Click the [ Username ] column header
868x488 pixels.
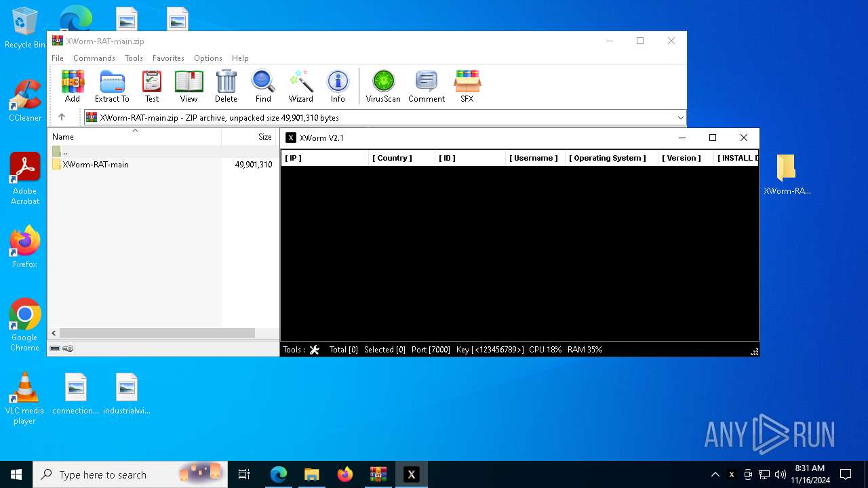pyautogui.click(x=535, y=158)
